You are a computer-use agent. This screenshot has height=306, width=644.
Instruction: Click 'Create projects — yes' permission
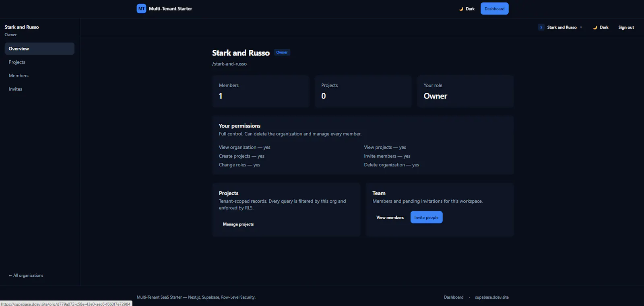tap(242, 156)
